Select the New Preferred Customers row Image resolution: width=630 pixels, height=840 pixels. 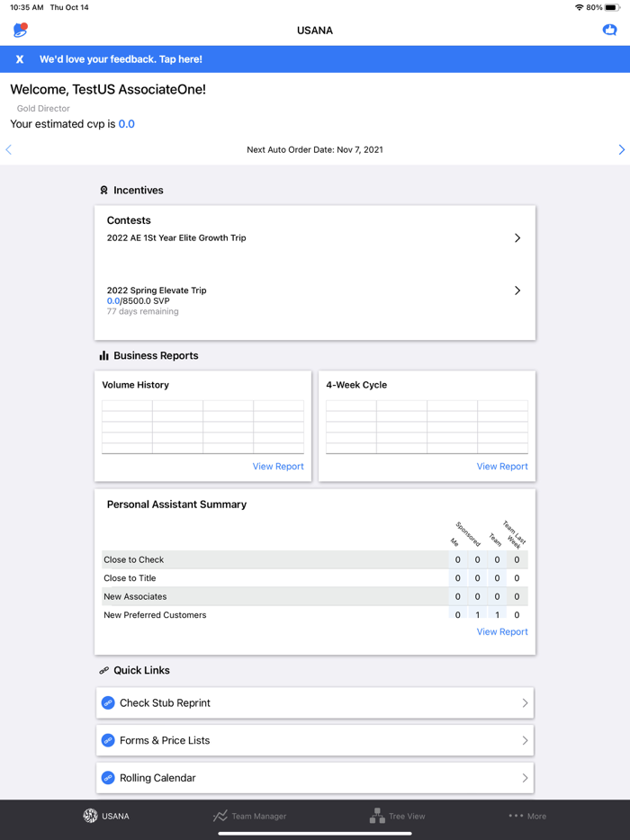[x=315, y=614]
